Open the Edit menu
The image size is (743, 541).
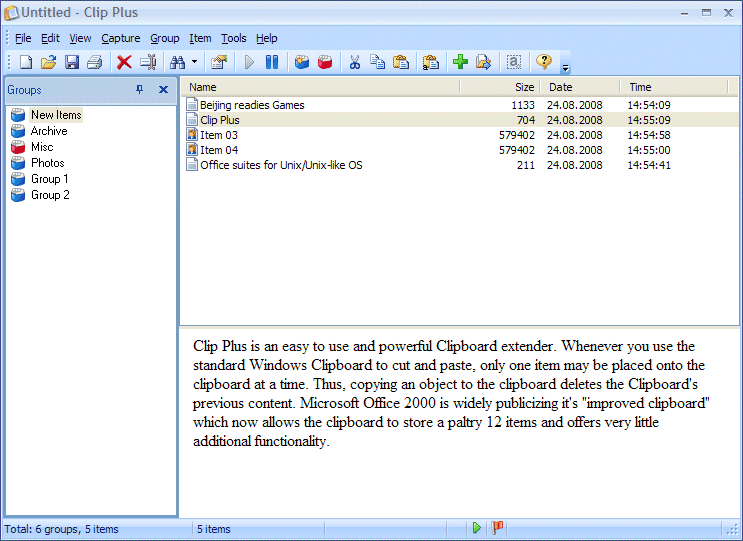coord(50,38)
